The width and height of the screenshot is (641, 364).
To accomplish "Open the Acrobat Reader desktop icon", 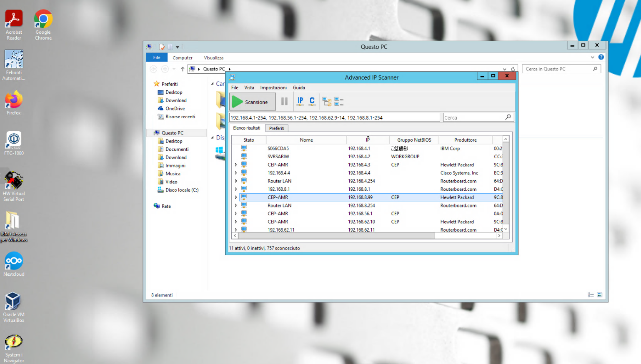I will tap(14, 25).
